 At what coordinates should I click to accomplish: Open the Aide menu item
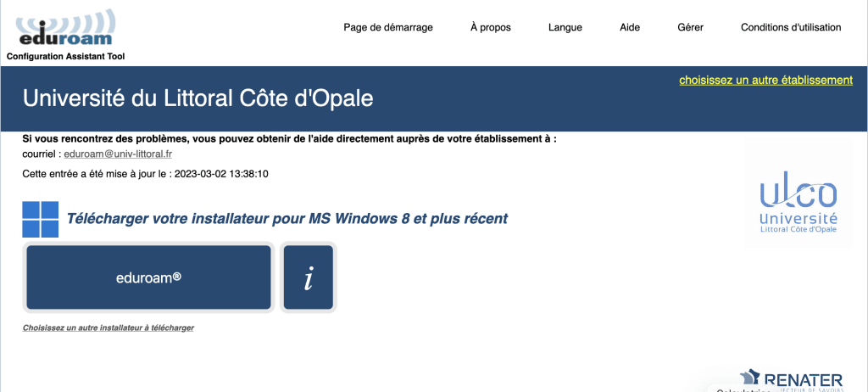(x=630, y=27)
